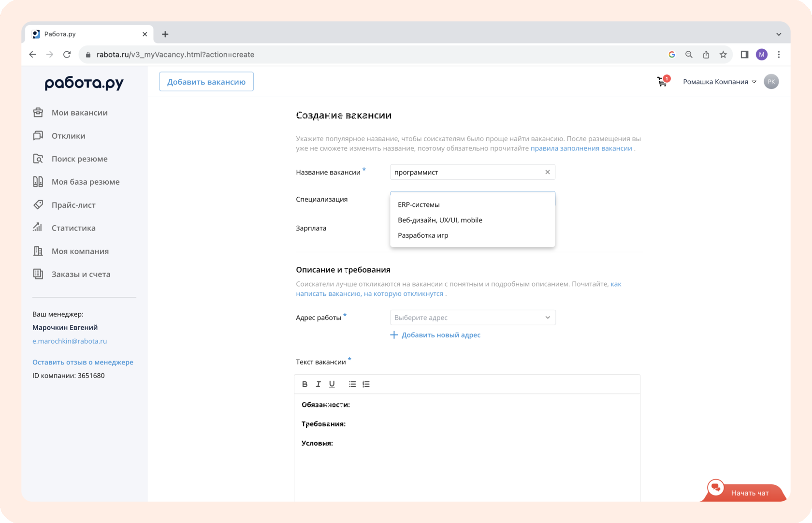Click Добавить новый адрес link
The width and height of the screenshot is (812, 523).
435,335
